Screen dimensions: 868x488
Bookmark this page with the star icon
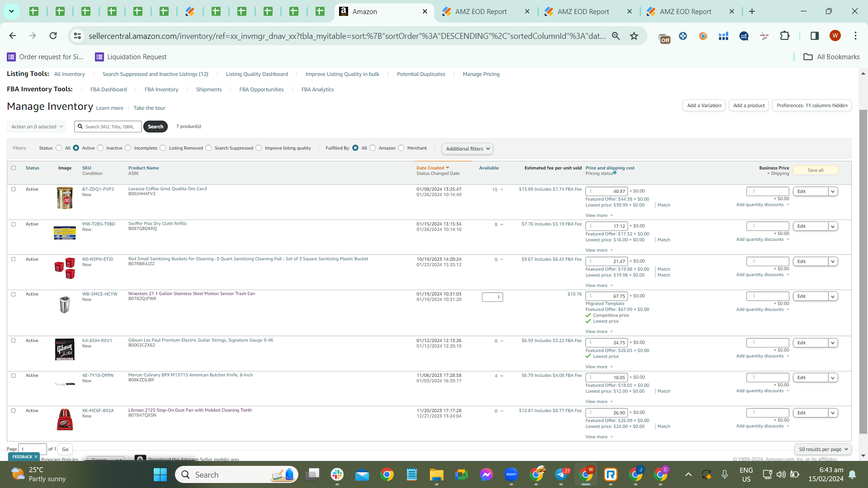click(x=634, y=36)
